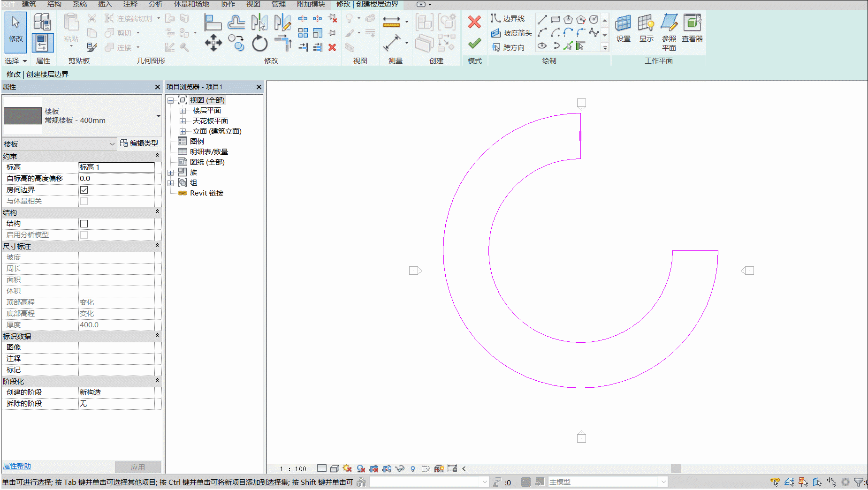Enable the 结构 checkbox
Screen dimensions: 868x490
84,224
